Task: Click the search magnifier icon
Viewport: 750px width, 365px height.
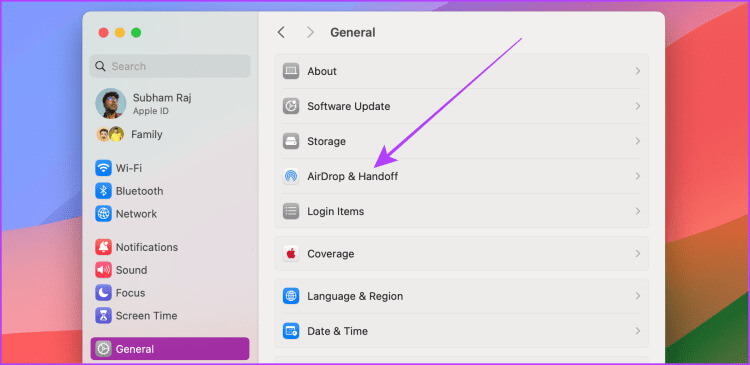Action: tap(100, 66)
